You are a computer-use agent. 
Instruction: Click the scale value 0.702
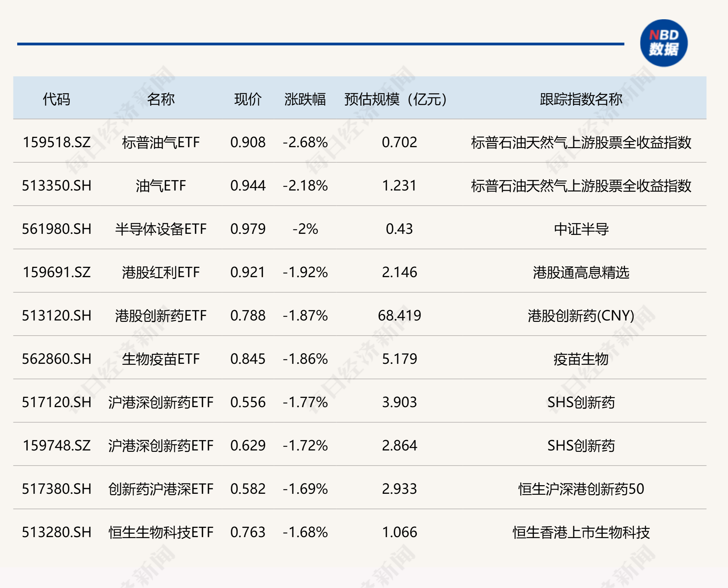point(399,142)
